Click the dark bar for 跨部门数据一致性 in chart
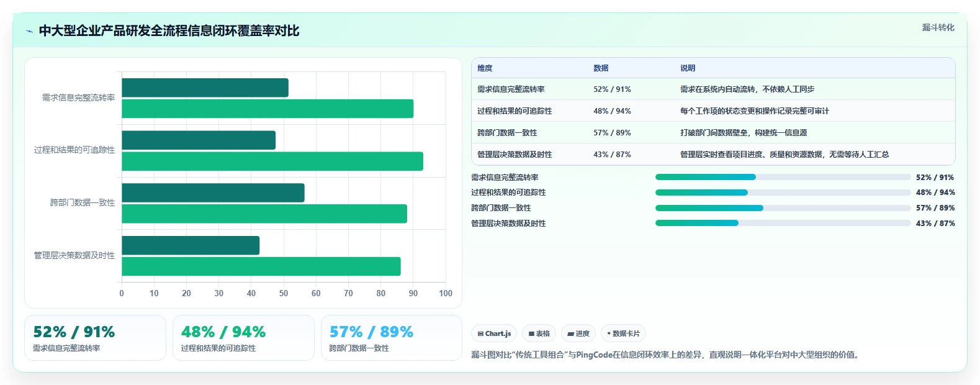 [214, 192]
